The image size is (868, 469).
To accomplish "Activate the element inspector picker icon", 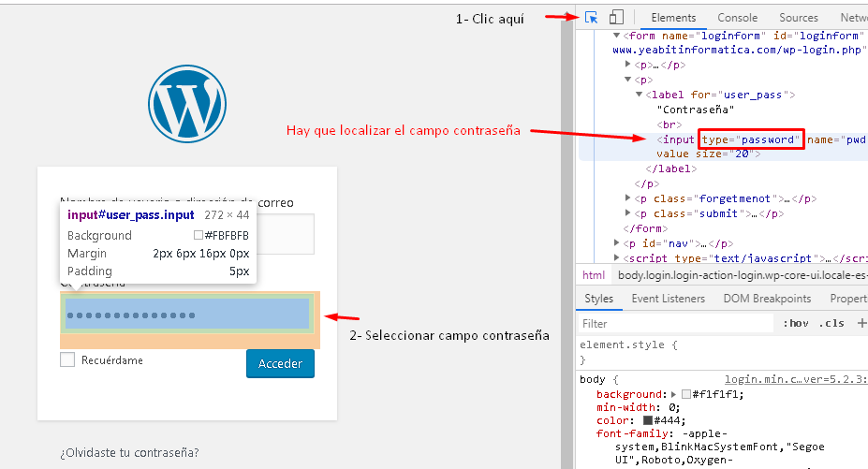I will pos(591,18).
